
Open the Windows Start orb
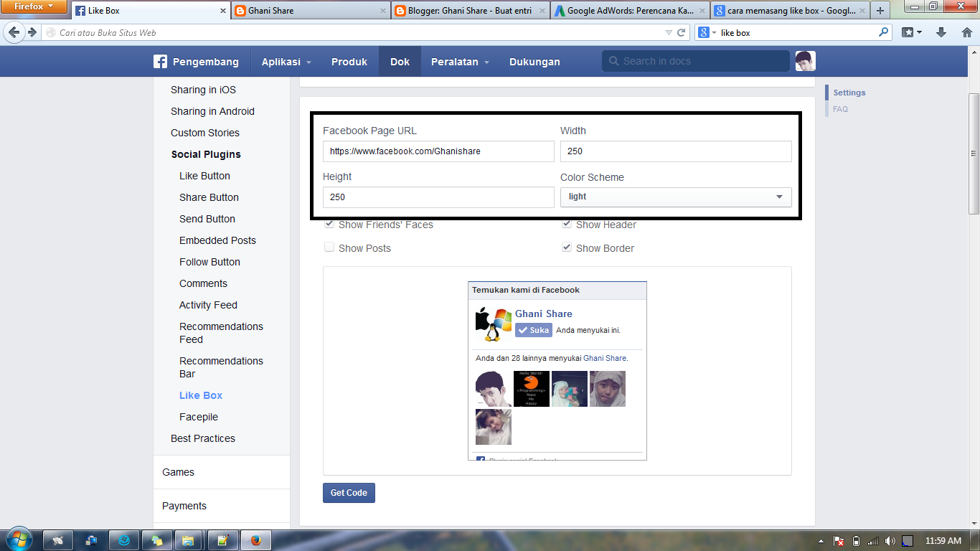19,539
